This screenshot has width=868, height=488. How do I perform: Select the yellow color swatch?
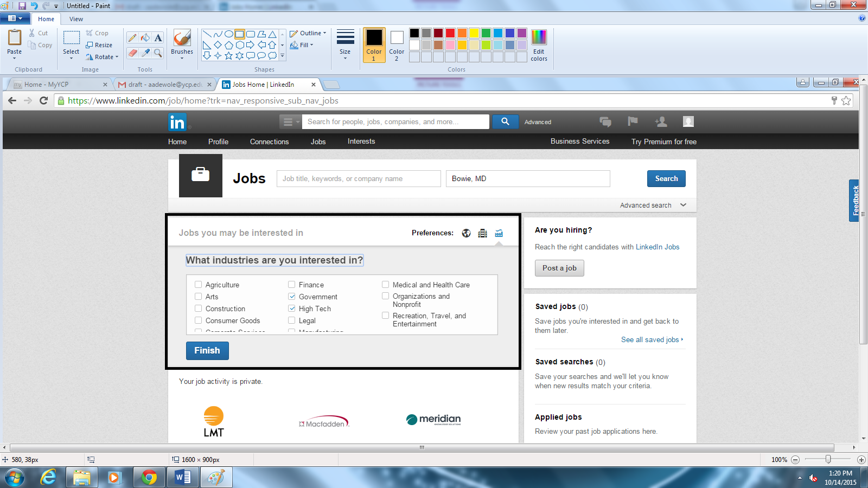point(474,33)
